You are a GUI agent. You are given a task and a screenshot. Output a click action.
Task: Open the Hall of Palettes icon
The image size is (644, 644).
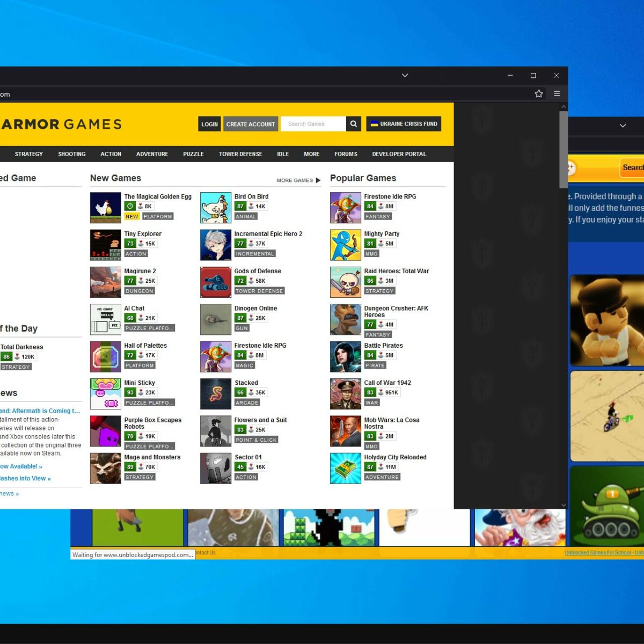(105, 356)
